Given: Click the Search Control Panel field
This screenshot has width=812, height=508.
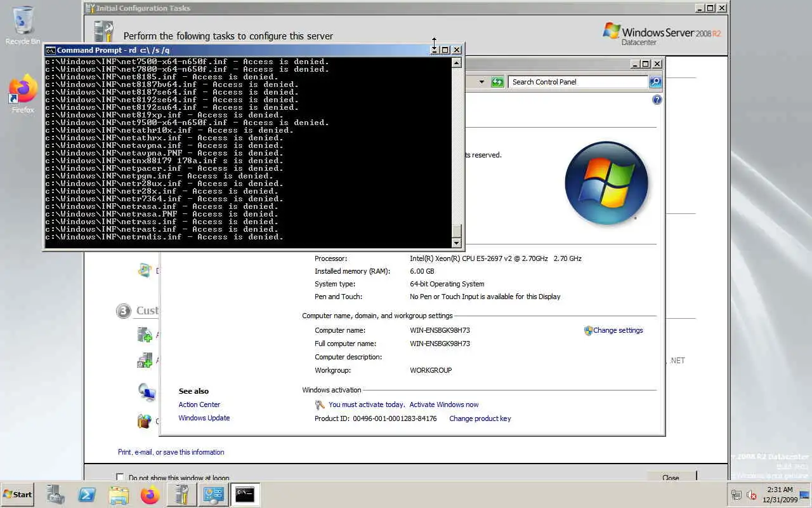Looking at the screenshot, I should 578,82.
